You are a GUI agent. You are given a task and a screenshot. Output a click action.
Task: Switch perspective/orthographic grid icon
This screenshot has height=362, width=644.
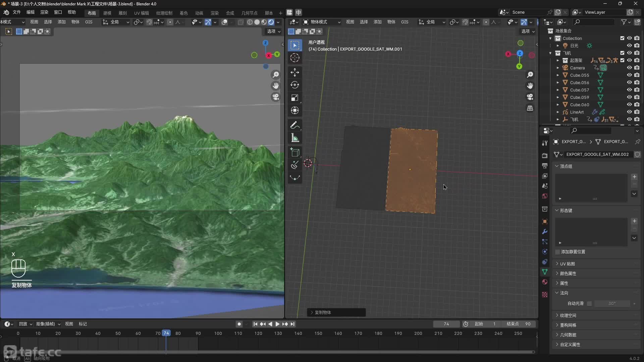coord(530,108)
